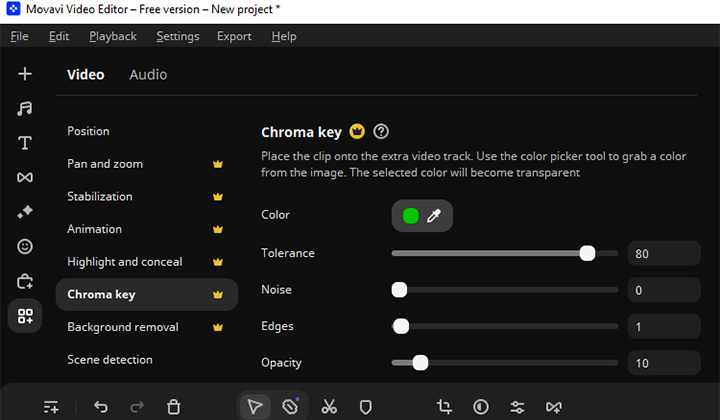The image size is (720, 420).
Task: Select the crop tool in toolbar
Action: [x=444, y=407]
